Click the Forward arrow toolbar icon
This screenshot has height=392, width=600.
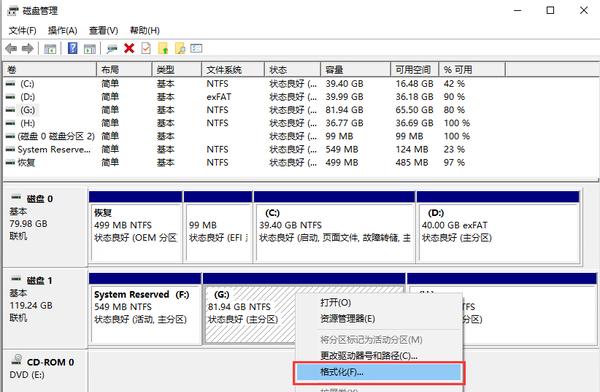point(28,49)
